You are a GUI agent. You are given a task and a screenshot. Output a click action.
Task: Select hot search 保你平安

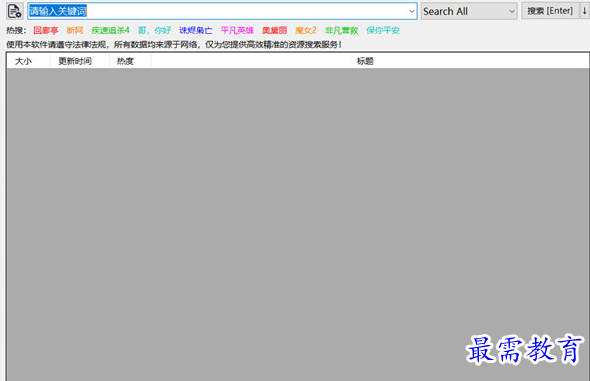click(x=383, y=30)
